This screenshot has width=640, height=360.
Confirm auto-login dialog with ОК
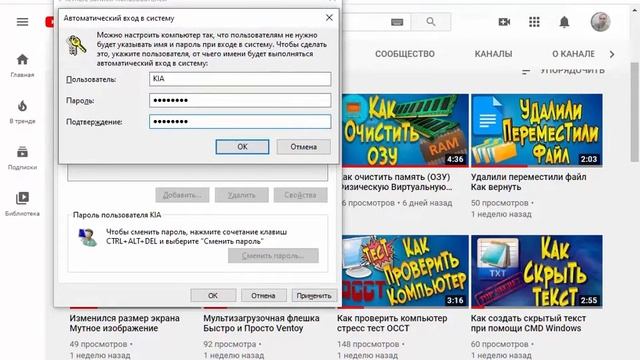(x=242, y=147)
